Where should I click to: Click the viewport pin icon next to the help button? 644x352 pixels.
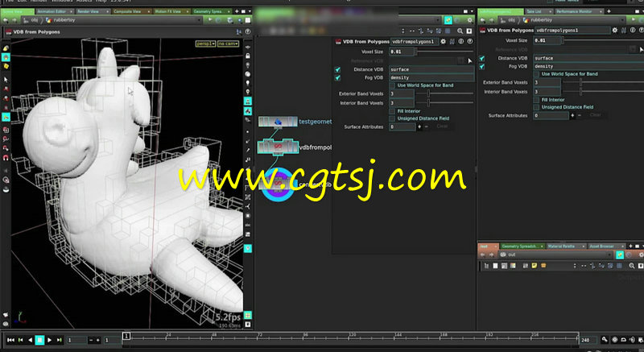pos(239,31)
